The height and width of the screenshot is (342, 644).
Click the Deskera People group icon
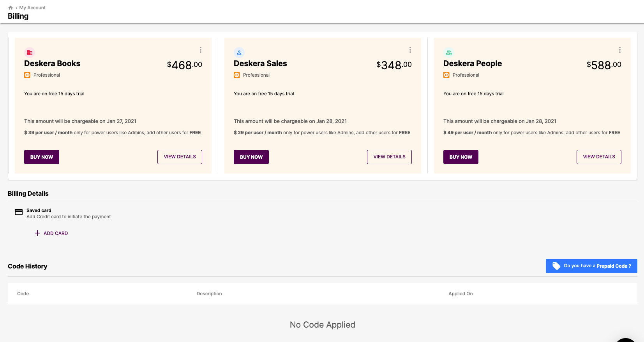(449, 53)
